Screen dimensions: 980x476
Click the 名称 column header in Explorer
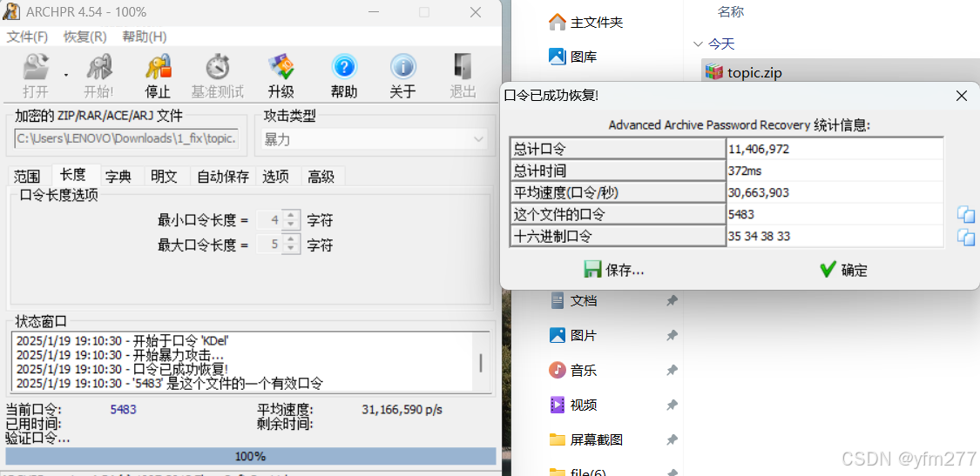[x=730, y=11]
